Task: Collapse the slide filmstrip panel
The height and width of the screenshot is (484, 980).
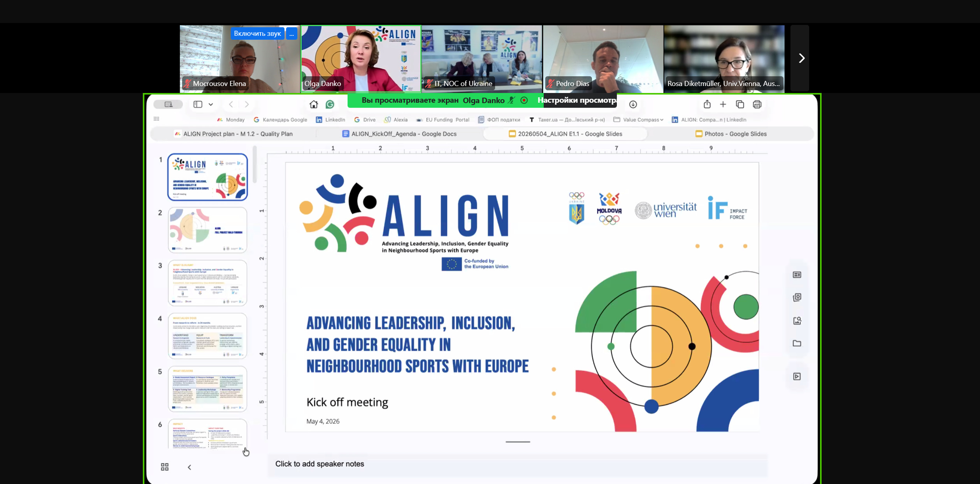Action: tap(190, 467)
